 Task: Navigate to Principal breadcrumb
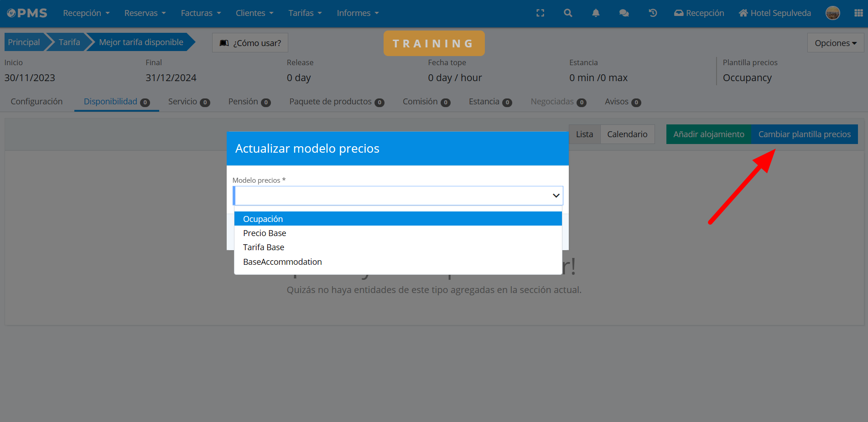pos(24,42)
